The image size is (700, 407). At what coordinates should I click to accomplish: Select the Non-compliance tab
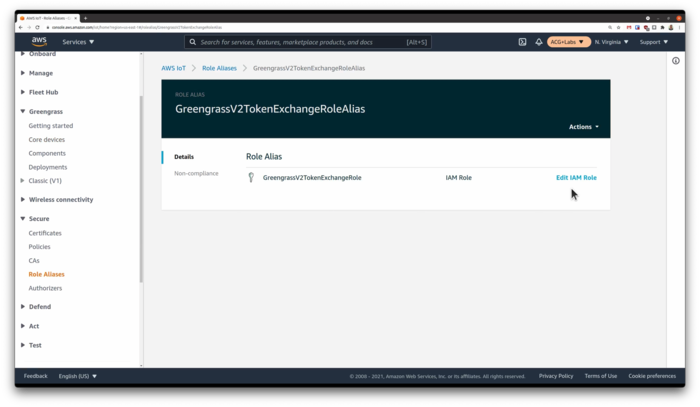click(x=196, y=173)
